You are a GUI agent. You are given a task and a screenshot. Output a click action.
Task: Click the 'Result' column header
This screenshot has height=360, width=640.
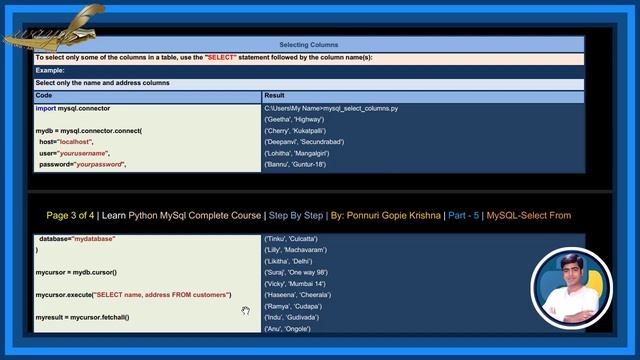point(274,95)
